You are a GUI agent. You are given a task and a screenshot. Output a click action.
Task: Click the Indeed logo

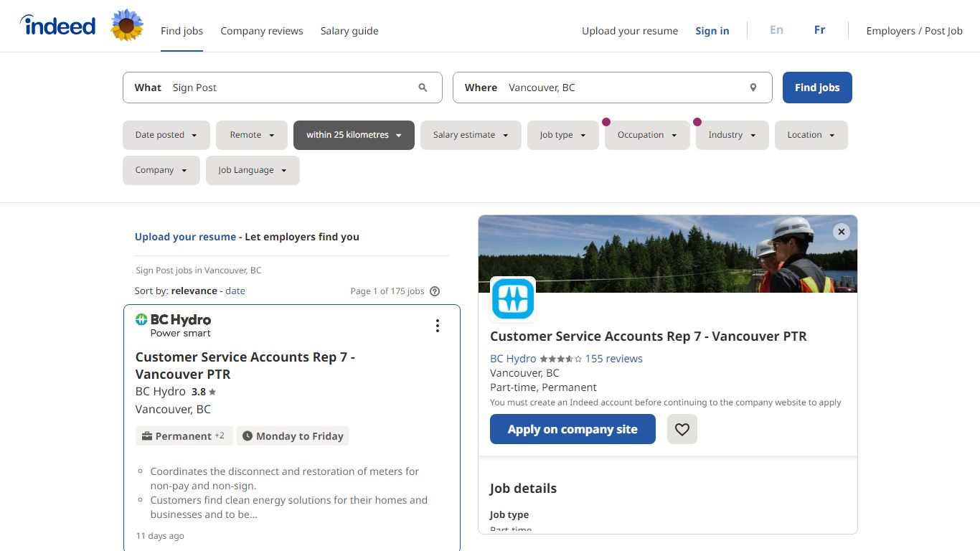tap(58, 26)
